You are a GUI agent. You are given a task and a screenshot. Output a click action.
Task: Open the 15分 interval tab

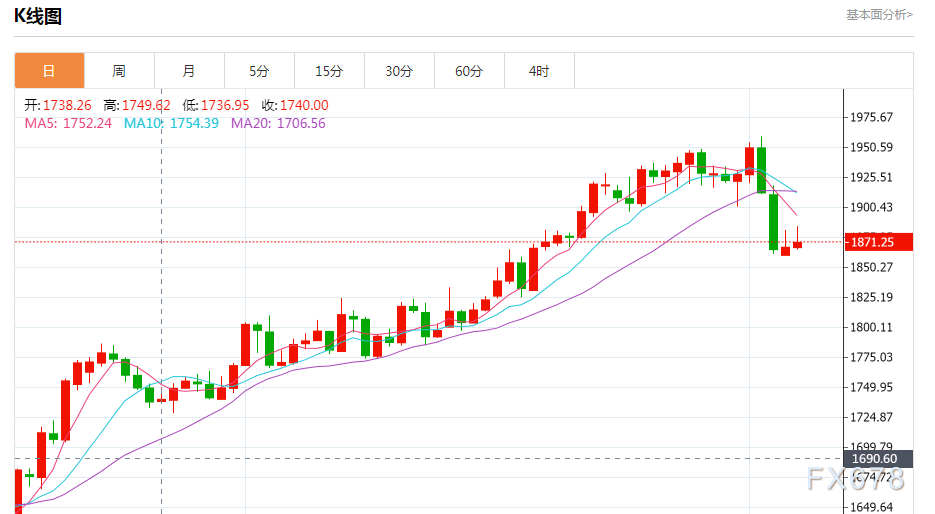[329, 71]
